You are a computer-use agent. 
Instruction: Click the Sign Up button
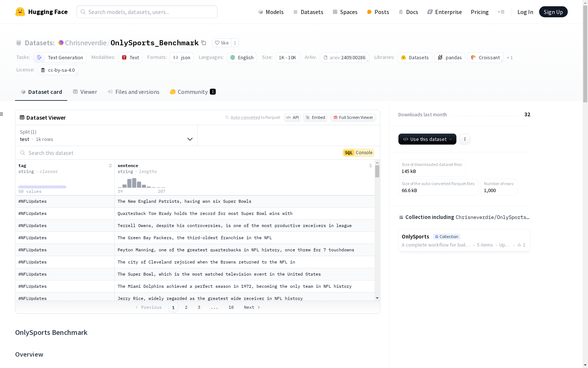pos(553,12)
